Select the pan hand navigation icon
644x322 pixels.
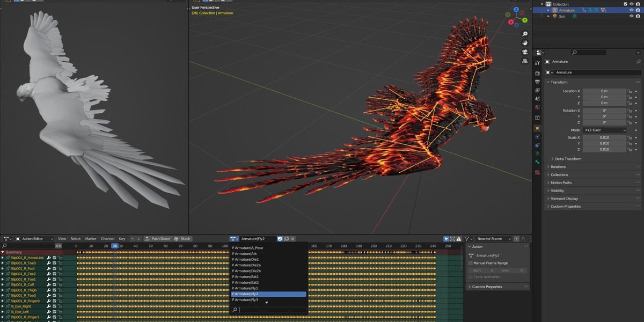point(525,43)
